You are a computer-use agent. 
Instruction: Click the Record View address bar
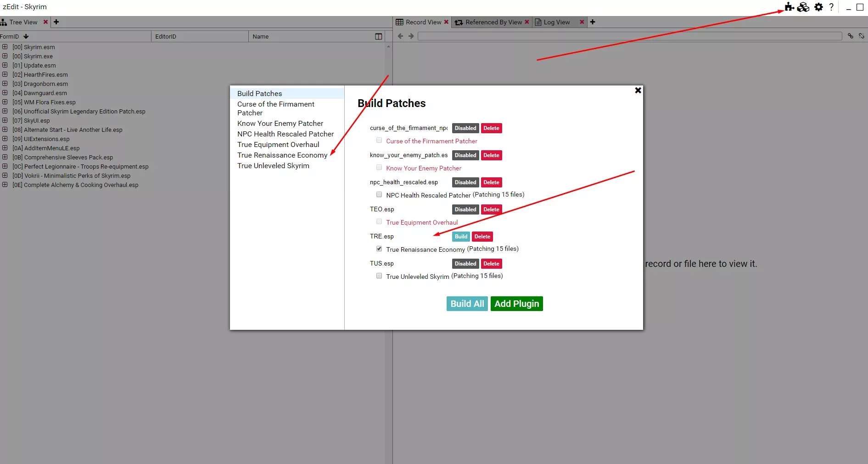point(630,36)
